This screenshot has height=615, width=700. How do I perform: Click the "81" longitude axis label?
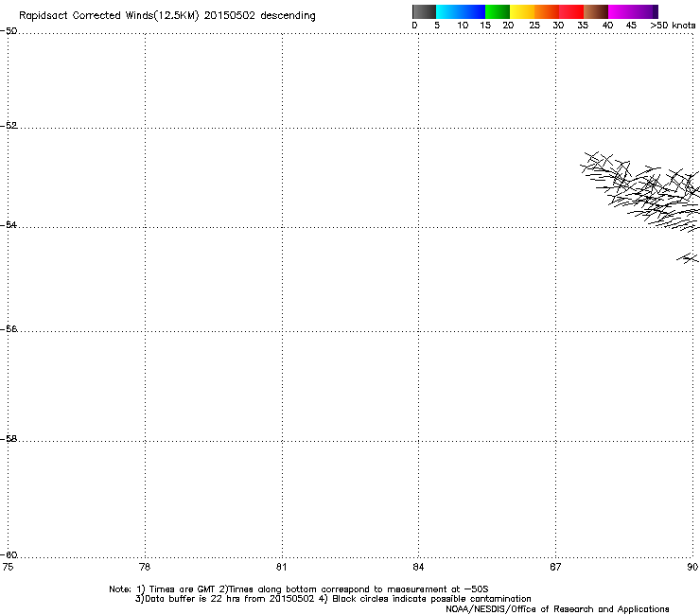click(x=281, y=567)
